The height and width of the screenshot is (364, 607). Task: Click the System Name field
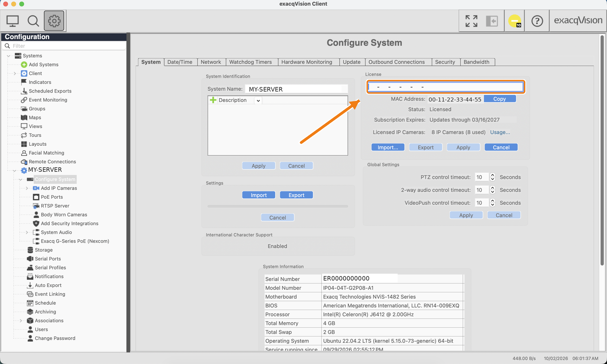tap(296, 89)
